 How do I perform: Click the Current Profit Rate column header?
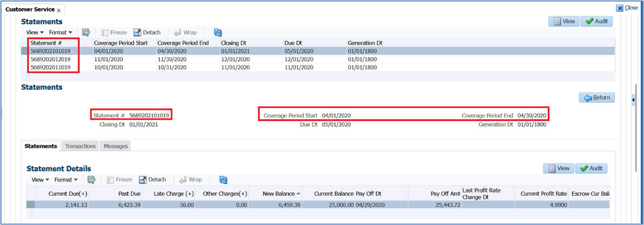(x=544, y=194)
